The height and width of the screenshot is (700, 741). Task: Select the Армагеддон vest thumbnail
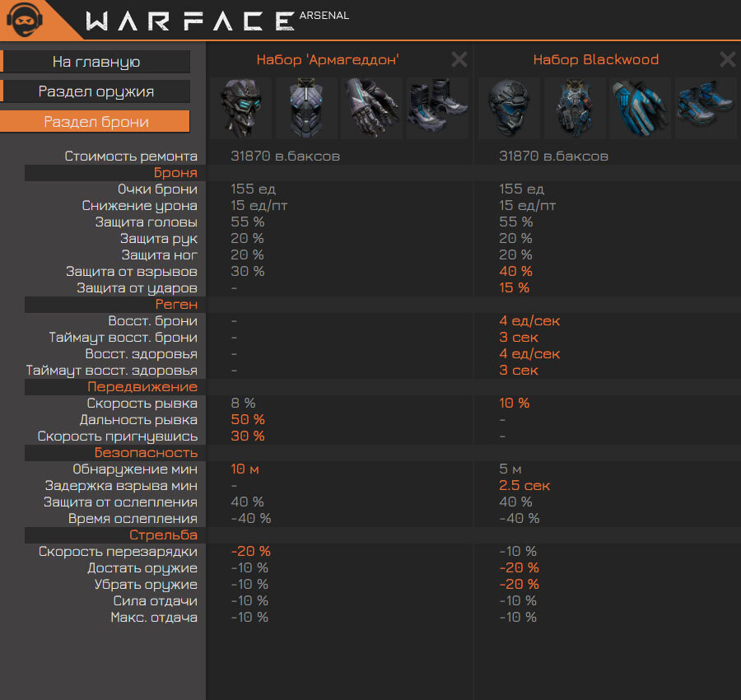click(306, 108)
